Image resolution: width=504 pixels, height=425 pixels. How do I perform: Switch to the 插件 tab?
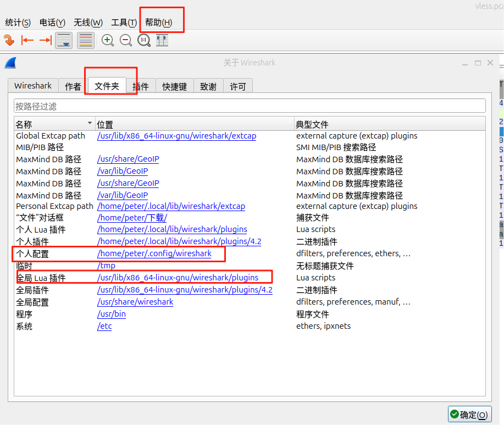pos(141,86)
